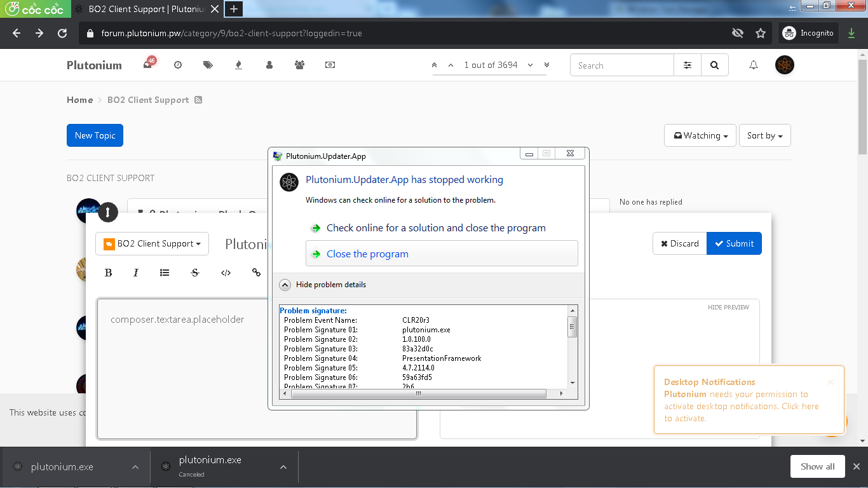Close the downloads bar
Screen dimensions: 868x488
[856, 466]
